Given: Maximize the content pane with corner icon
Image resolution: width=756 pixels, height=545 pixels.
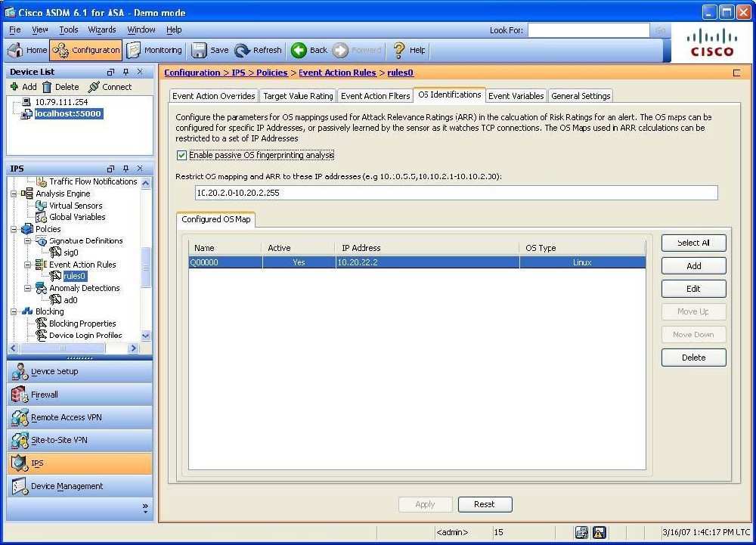Looking at the screenshot, I should click(736, 73).
